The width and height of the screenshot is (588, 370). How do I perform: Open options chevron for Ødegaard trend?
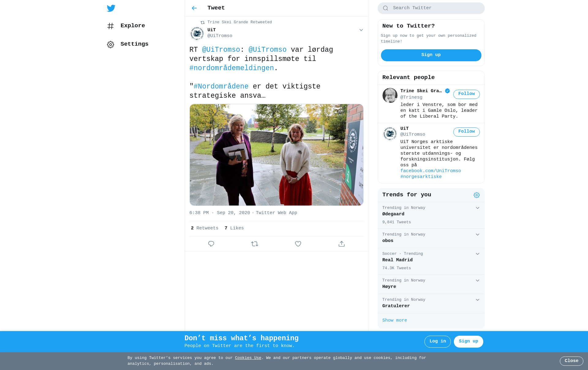477,208
